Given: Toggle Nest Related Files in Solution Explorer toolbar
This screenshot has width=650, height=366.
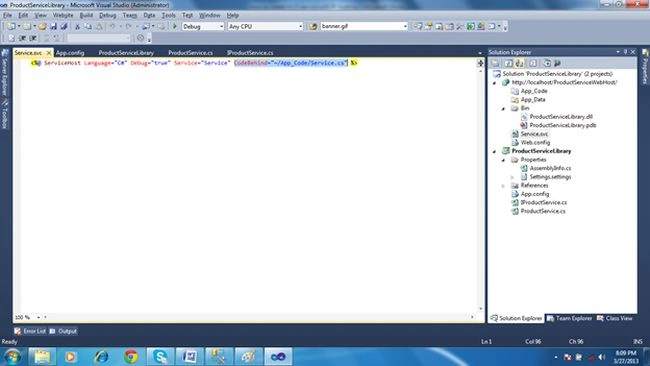Looking at the screenshot, I should [x=519, y=63].
